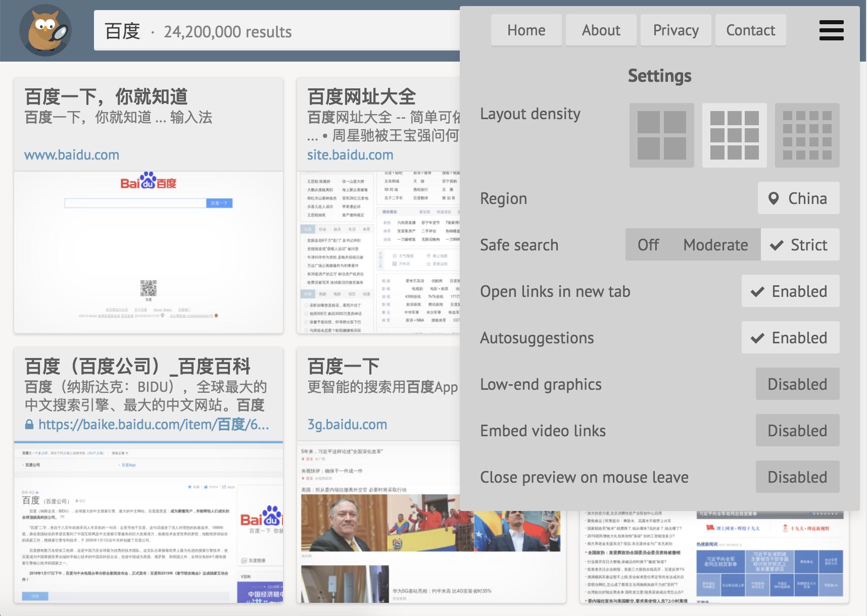Set safe search to Moderate
The width and height of the screenshot is (867, 616).
click(x=715, y=245)
